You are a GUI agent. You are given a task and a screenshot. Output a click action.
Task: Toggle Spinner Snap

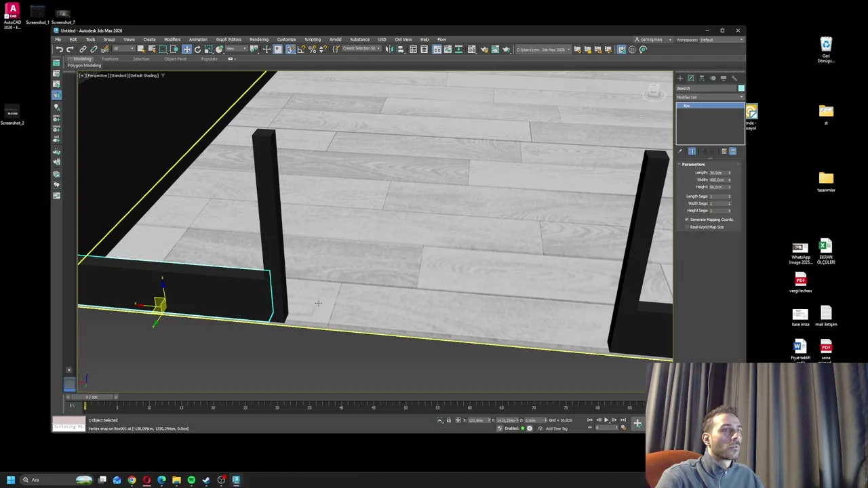pyautogui.click(x=323, y=49)
